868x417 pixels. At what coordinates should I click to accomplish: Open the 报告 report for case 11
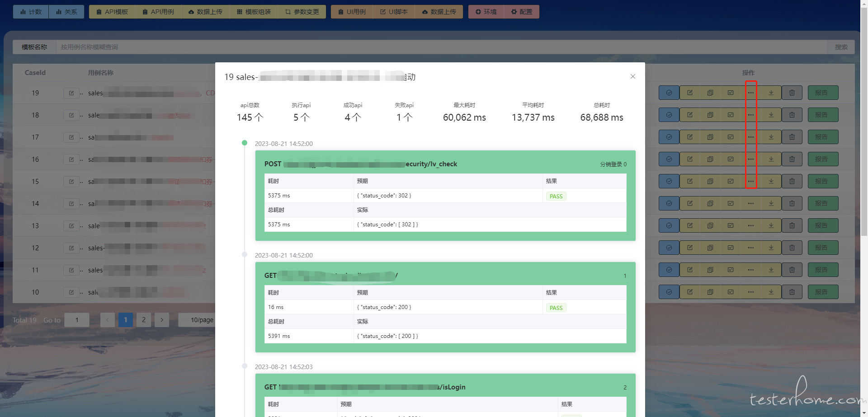(823, 270)
